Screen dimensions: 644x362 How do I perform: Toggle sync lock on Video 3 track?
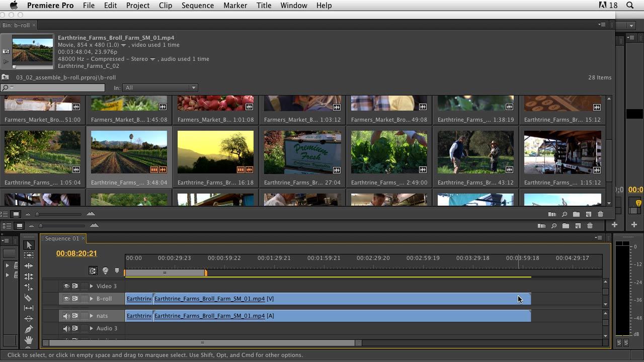(75, 286)
